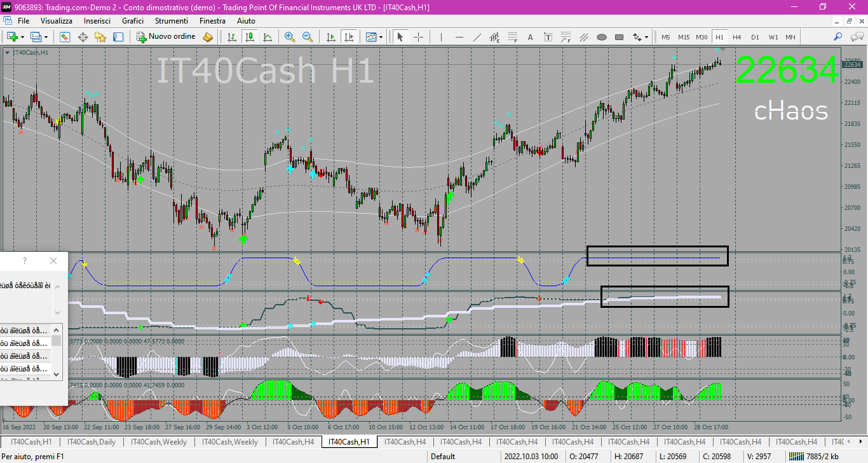Toggle chart shift button
Screen dimensions: 868x463
(348, 37)
